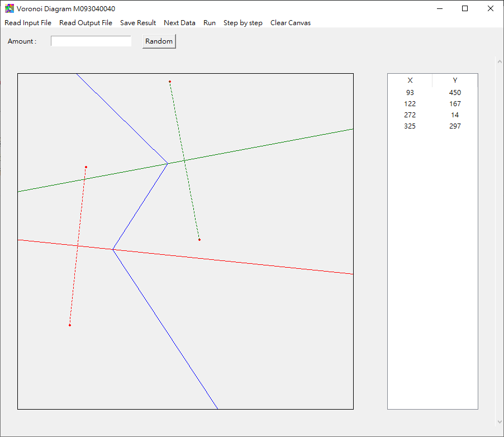Click the top red point on canvas
The width and height of the screenshot is (504, 437).
point(170,82)
